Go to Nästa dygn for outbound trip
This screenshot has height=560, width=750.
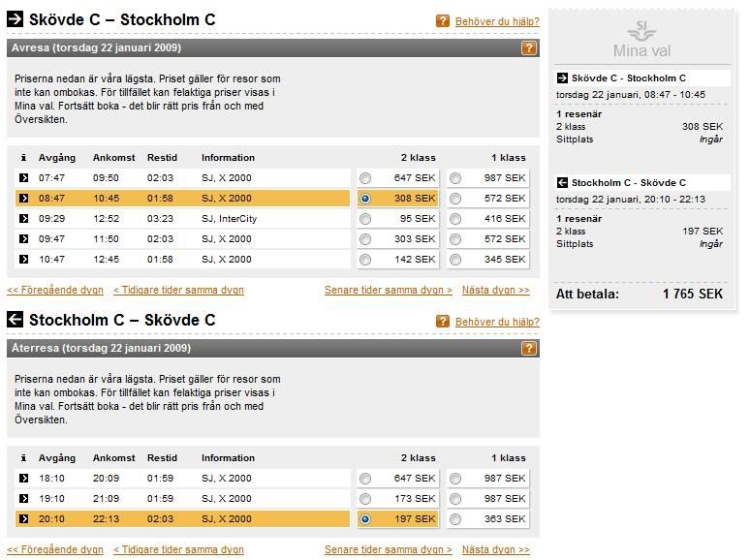pos(495,290)
